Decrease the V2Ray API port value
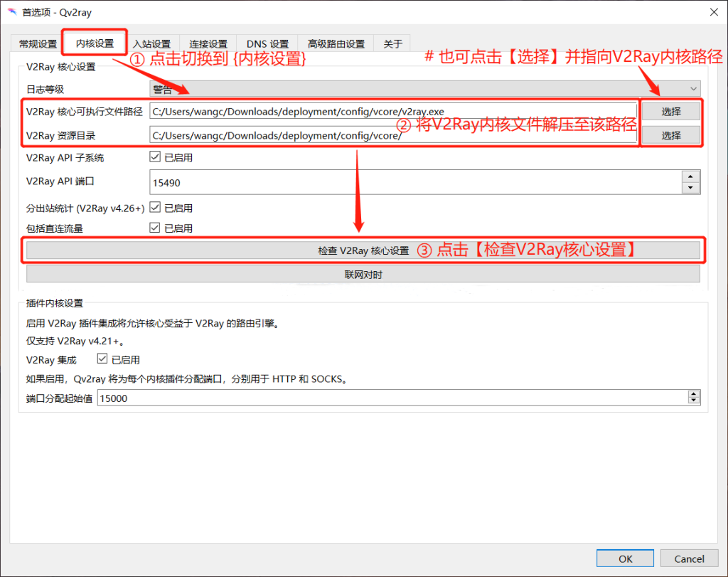728x577 pixels. 690,188
